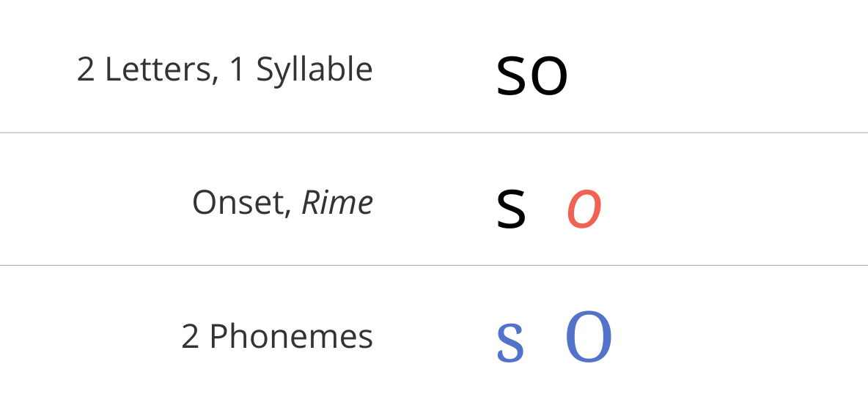The width and height of the screenshot is (868, 402).
Task: Select the blue phoneme letter "s"
Action: pyautogui.click(x=510, y=342)
